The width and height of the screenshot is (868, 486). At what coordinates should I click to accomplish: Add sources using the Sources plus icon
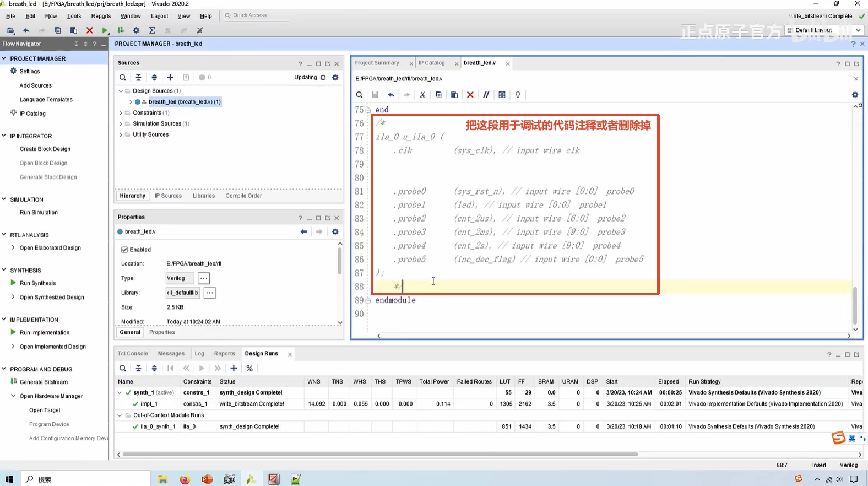(170, 78)
